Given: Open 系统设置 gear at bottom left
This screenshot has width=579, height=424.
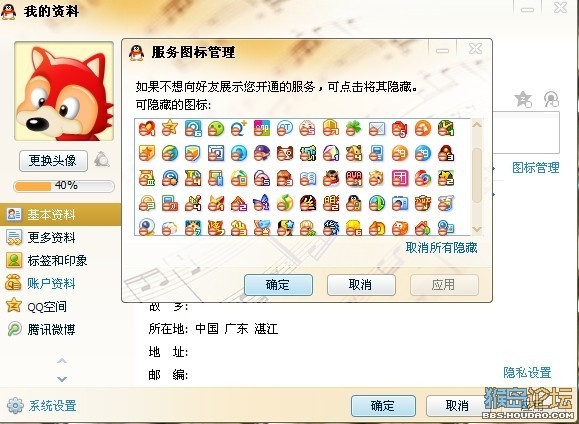Looking at the screenshot, I should 41,406.
